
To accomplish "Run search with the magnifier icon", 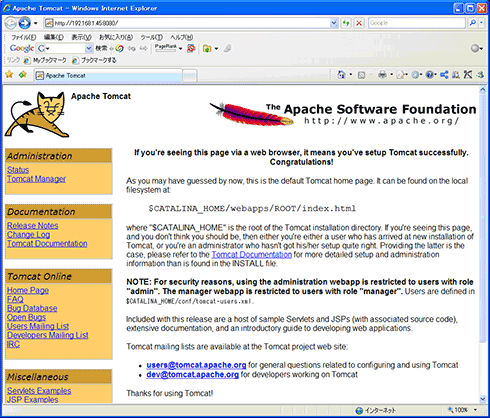I will (472, 23).
